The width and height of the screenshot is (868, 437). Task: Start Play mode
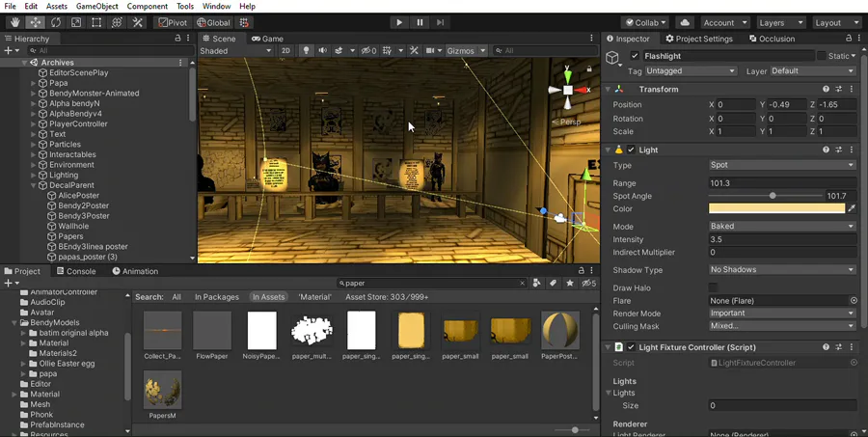[398, 23]
